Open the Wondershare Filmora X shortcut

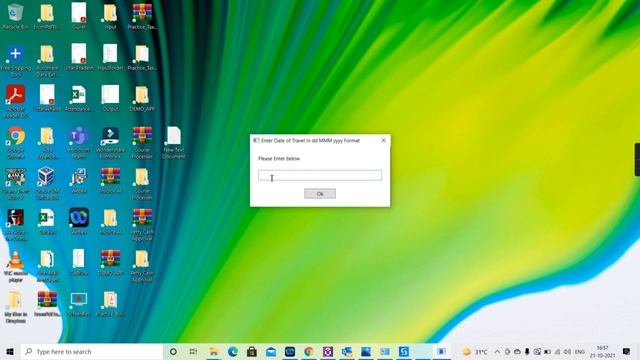click(x=110, y=142)
